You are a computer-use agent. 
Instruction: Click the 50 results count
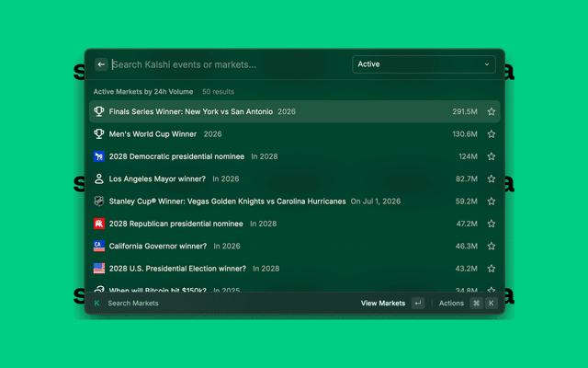click(219, 92)
